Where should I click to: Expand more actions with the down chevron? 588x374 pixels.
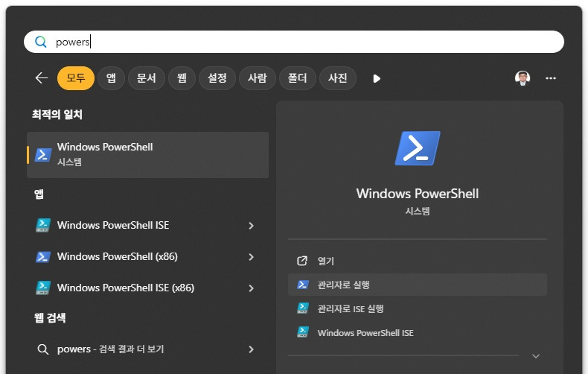[536, 356]
